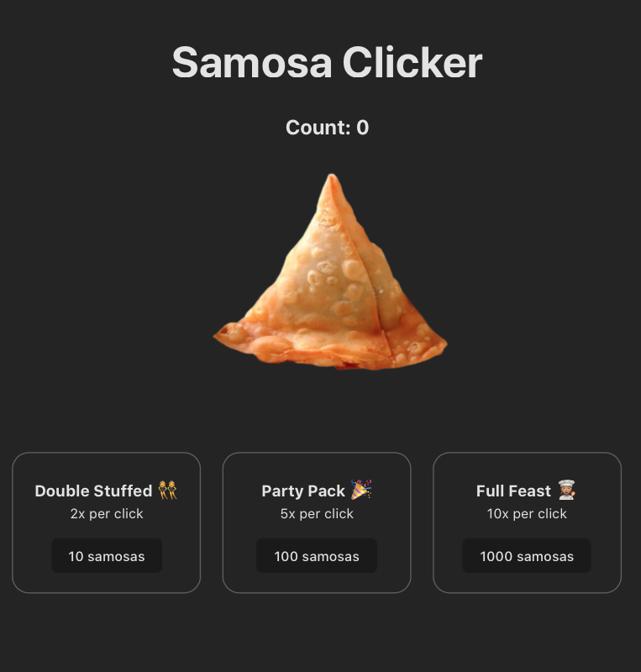Select the Full Feast title text
The width and height of the screenshot is (641, 672).
click(x=513, y=491)
